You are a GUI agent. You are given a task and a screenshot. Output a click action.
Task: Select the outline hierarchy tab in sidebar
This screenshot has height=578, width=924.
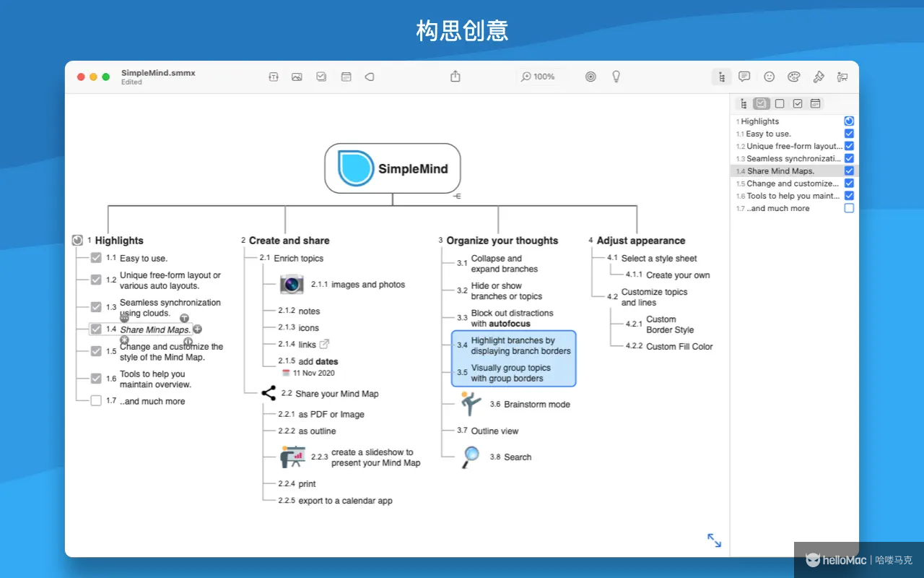click(744, 103)
